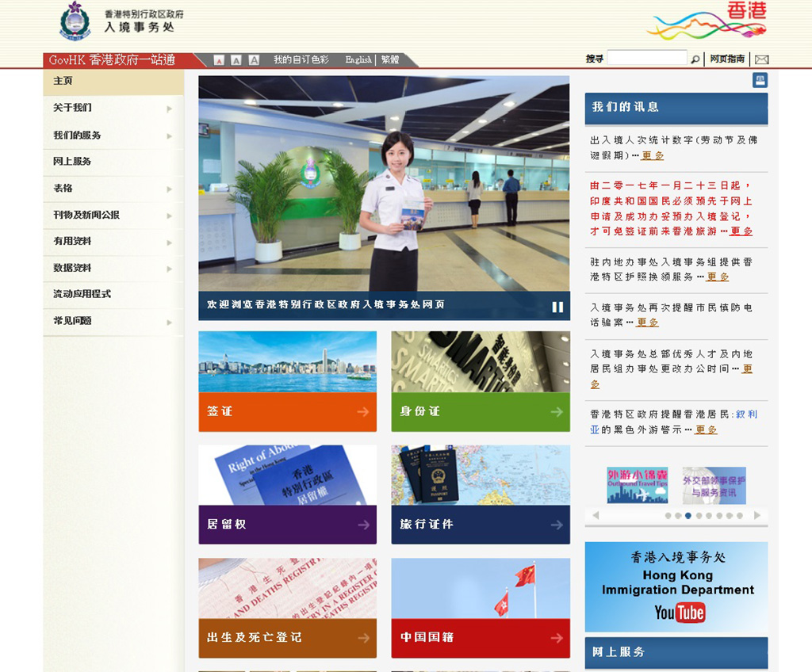Go to previous carousel banner arrow

(x=596, y=515)
